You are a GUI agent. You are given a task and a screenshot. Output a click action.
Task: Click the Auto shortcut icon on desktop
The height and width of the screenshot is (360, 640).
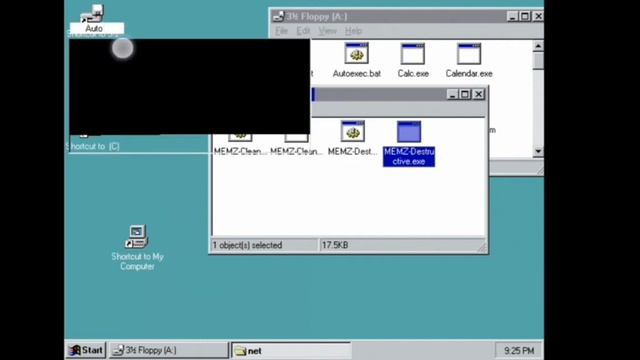(92, 13)
